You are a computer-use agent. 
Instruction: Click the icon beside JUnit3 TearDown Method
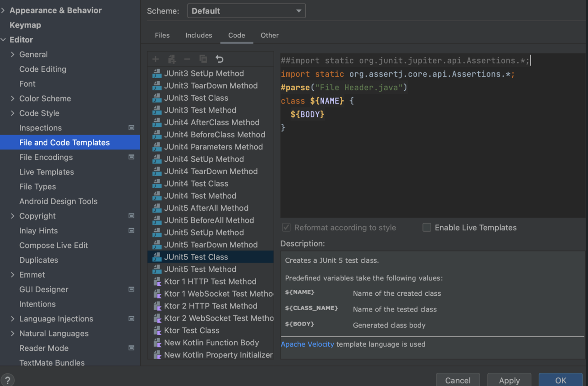tap(157, 86)
